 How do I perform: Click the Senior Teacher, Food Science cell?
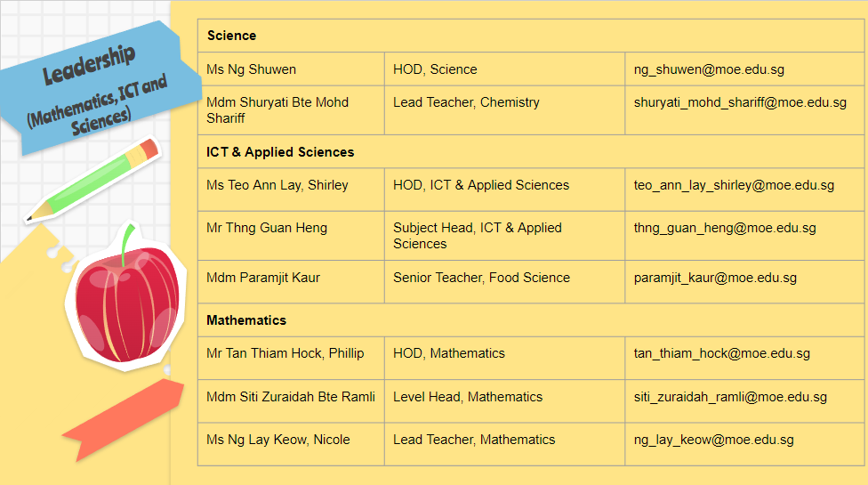(x=481, y=278)
